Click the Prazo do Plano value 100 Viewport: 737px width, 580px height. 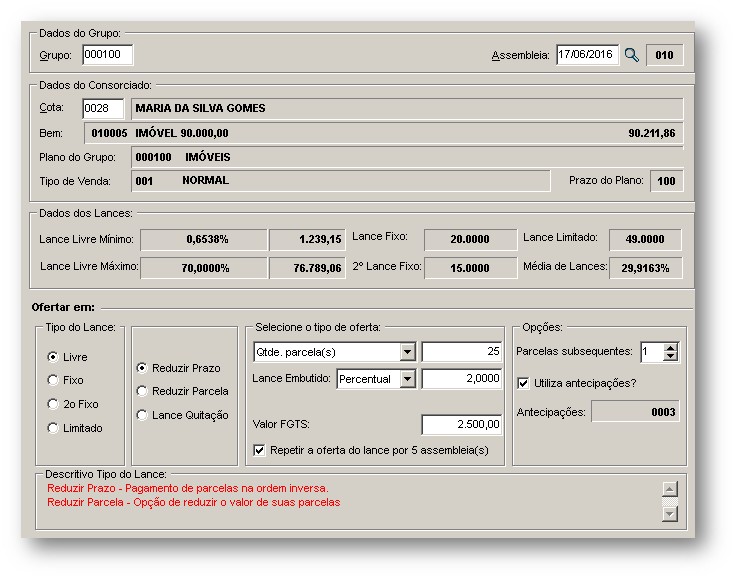(x=666, y=181)
